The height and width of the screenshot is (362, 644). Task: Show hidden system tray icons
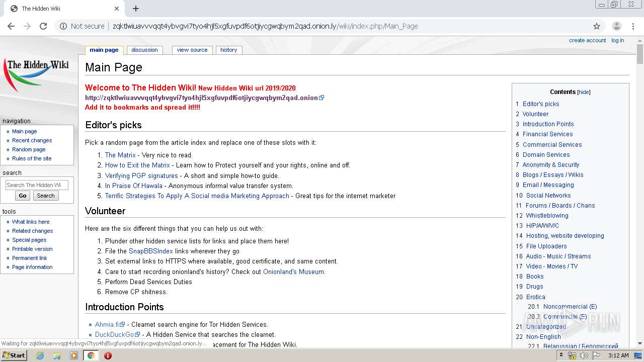point(561,355)
